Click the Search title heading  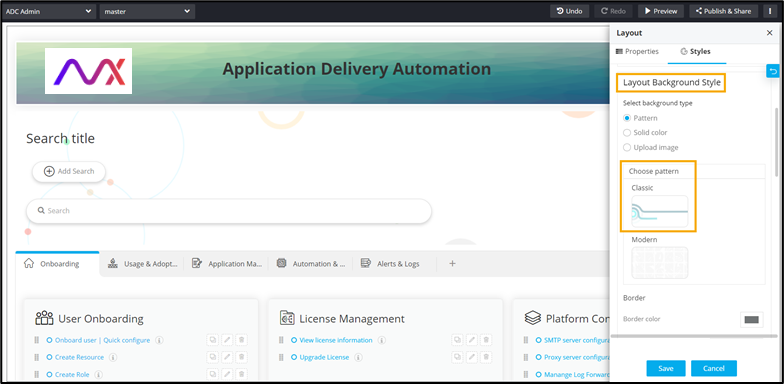coord(60,138)
